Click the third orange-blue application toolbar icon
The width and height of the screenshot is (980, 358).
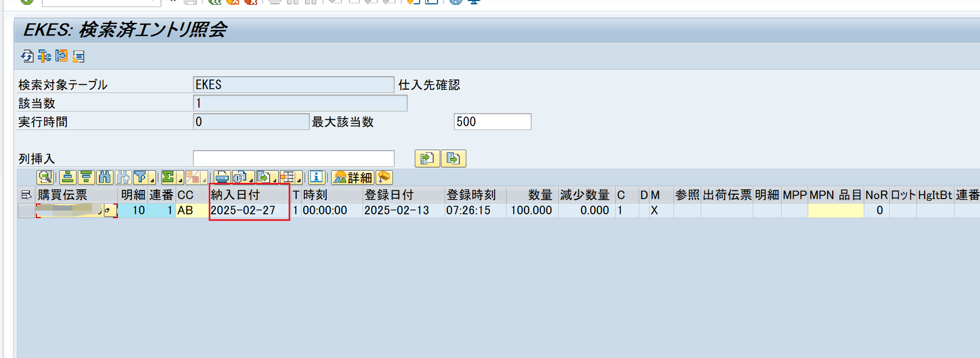61,56
